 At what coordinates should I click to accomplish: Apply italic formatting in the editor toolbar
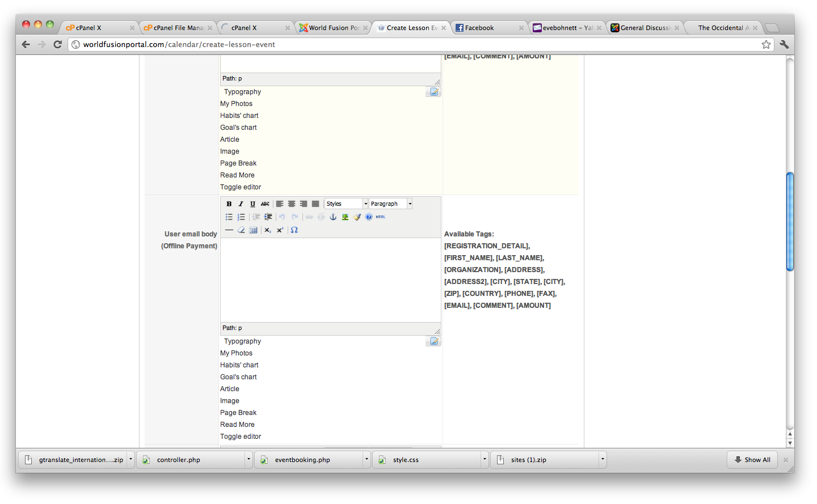[241, 204]
